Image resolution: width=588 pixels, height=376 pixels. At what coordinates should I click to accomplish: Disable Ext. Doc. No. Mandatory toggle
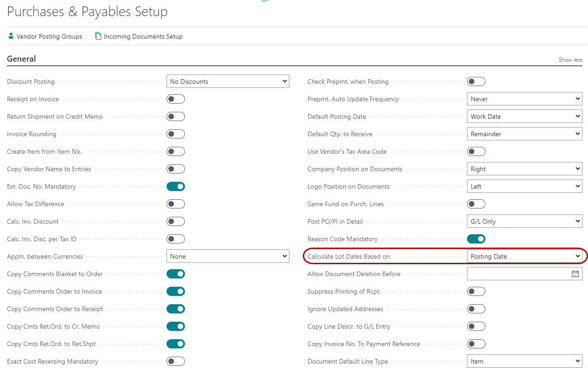pos(176,186)
